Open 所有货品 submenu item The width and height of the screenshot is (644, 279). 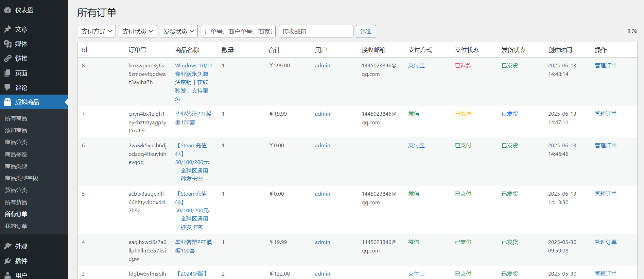(16, 202)
